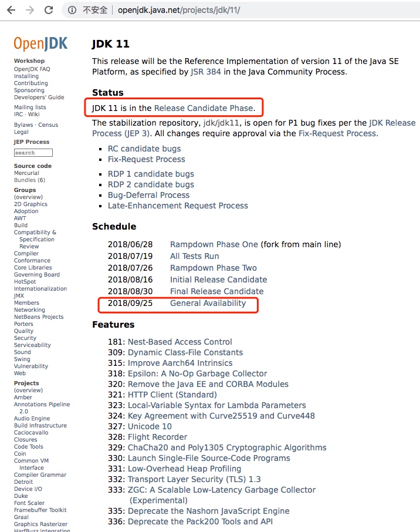Open Code Tools project link
This screenshot has width=420, height=532.
point(29,446)
